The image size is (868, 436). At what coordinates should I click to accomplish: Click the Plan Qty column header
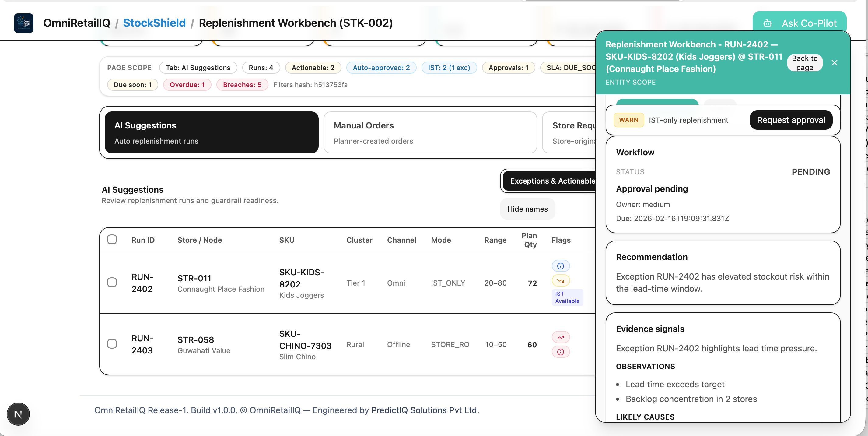(529, 240)
